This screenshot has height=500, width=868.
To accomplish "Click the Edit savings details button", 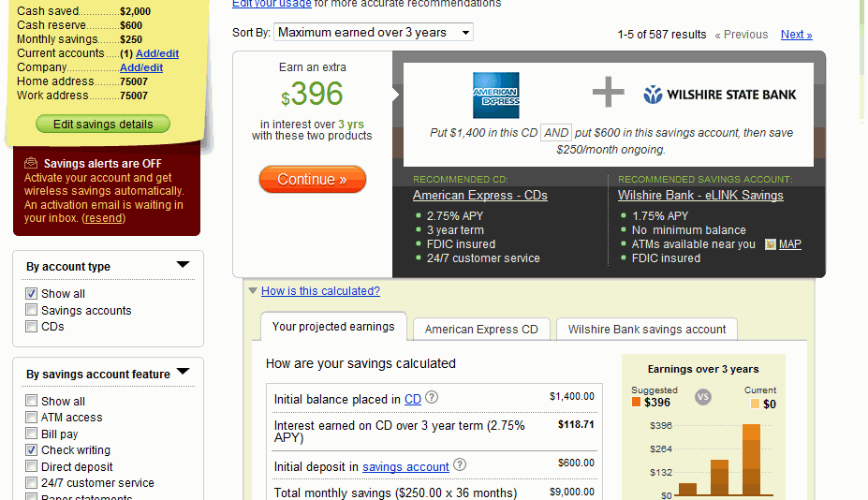I will click(103, 125).
